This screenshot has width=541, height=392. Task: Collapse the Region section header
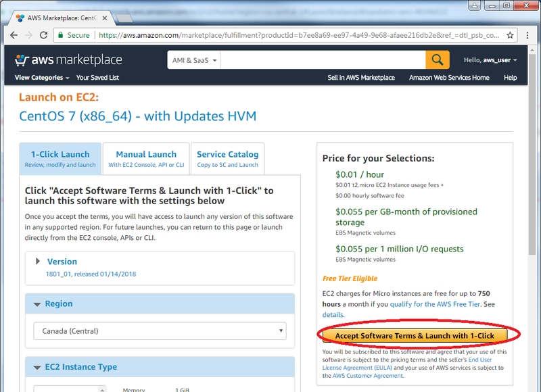(58, 304)
